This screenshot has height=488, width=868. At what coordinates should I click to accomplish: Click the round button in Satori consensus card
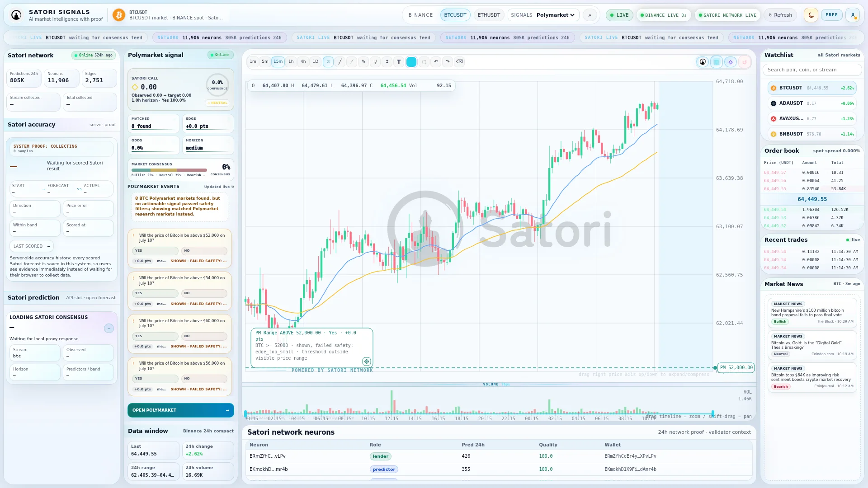pyautogui.click(x=109, y=328)
